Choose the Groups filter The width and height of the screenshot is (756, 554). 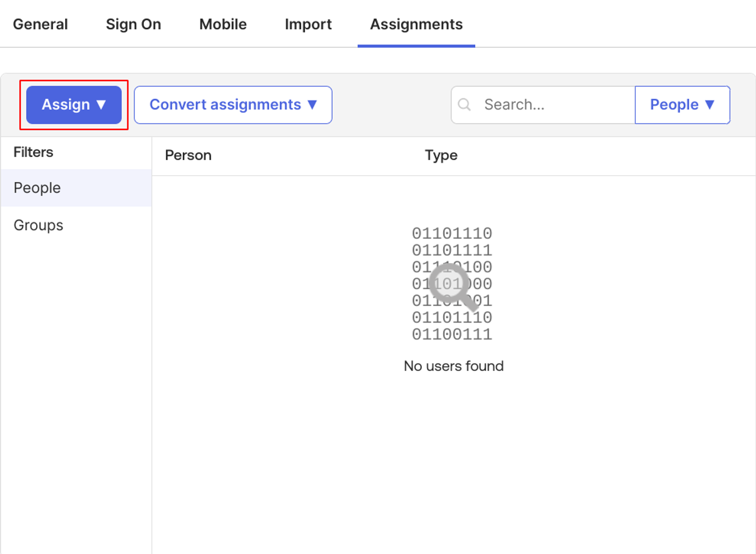pyautogui.click(x=38, y=225)
